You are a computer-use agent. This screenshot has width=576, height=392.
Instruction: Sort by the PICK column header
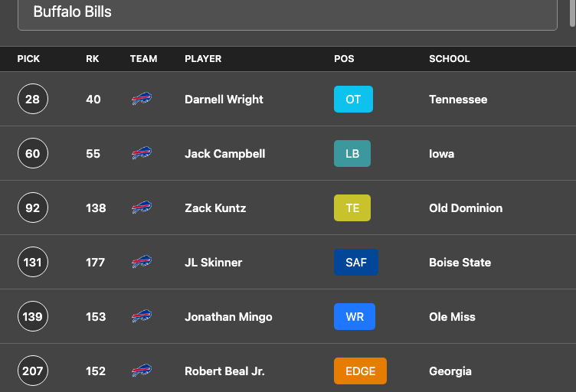(x=28, y=59)
